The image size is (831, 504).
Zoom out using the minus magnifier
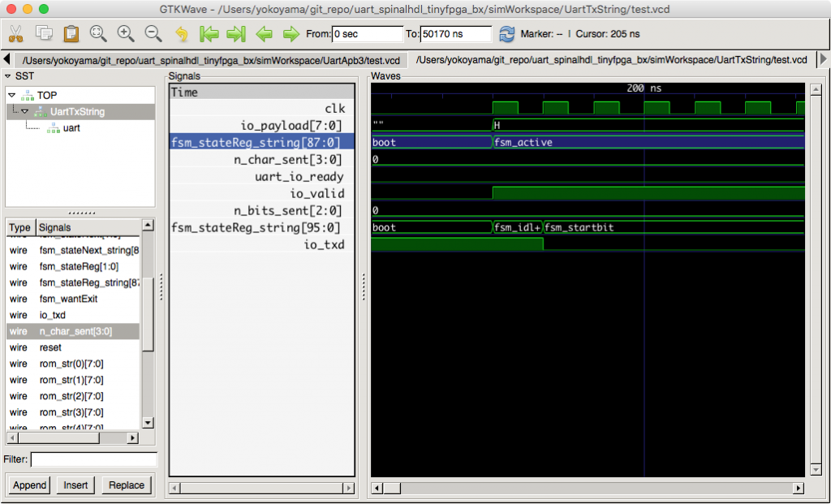(x=153, y=34)
